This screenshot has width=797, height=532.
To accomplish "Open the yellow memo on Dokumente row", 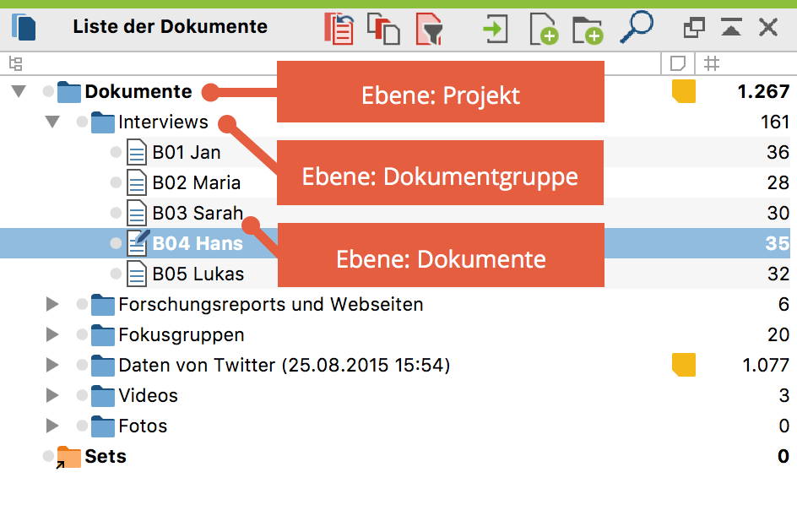I will [683, 92].
